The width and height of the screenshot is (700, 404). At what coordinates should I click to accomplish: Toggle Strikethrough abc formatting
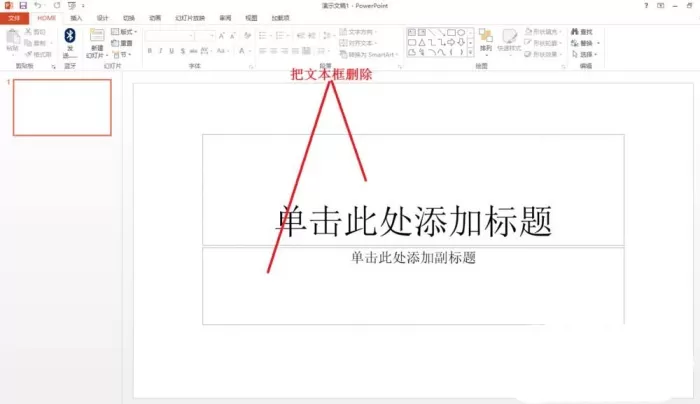click(x=193, y=51)
